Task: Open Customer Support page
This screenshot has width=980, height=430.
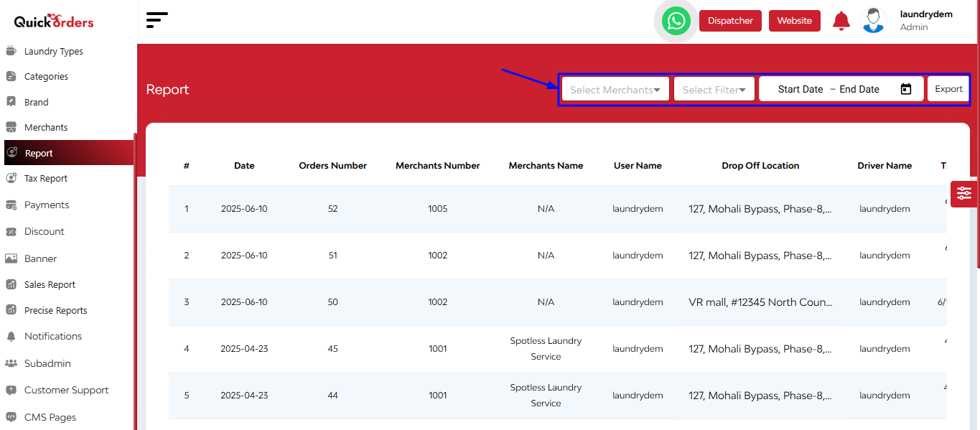Action: click(x=67, y=390)
